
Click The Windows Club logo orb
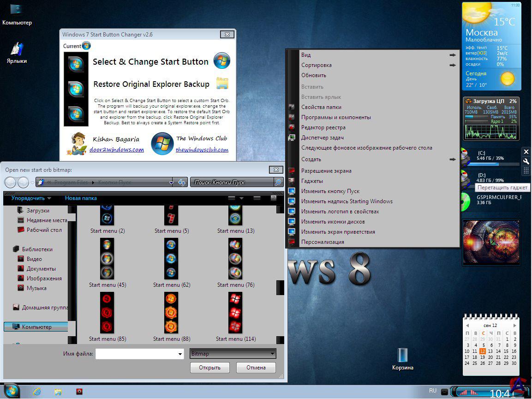pos(162,144)
